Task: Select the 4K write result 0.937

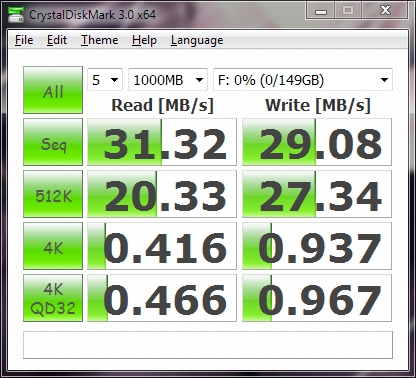Action: [x=317, y=246]
